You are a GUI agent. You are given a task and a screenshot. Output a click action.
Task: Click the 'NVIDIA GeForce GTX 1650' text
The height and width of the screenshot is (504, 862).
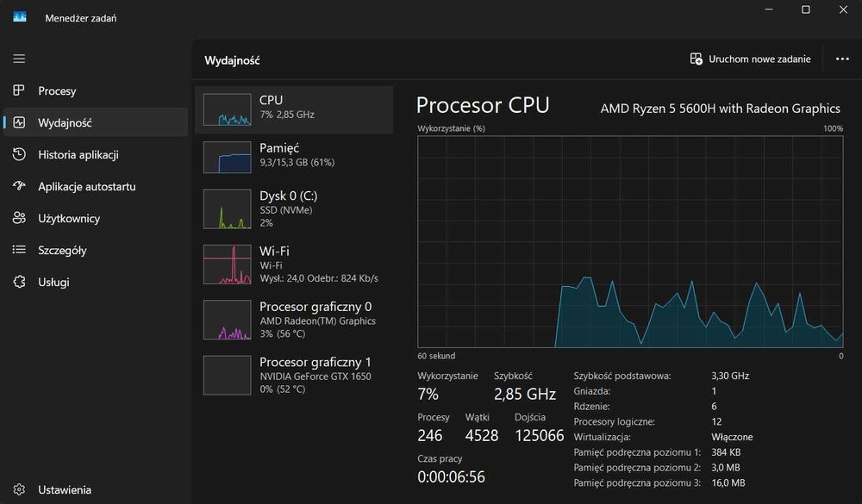(x=315, y=376)
